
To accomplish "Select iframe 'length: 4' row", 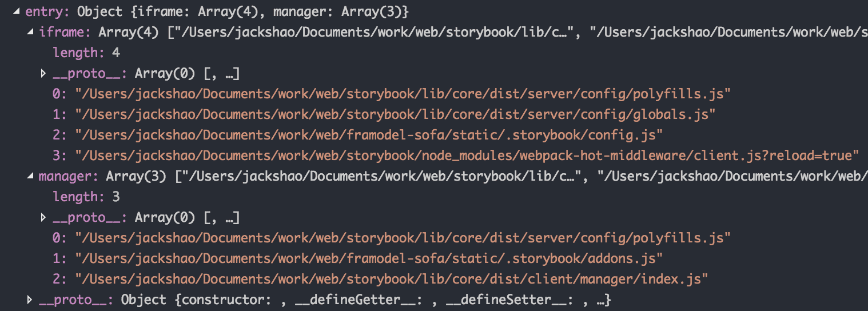I will pos(86,53).
